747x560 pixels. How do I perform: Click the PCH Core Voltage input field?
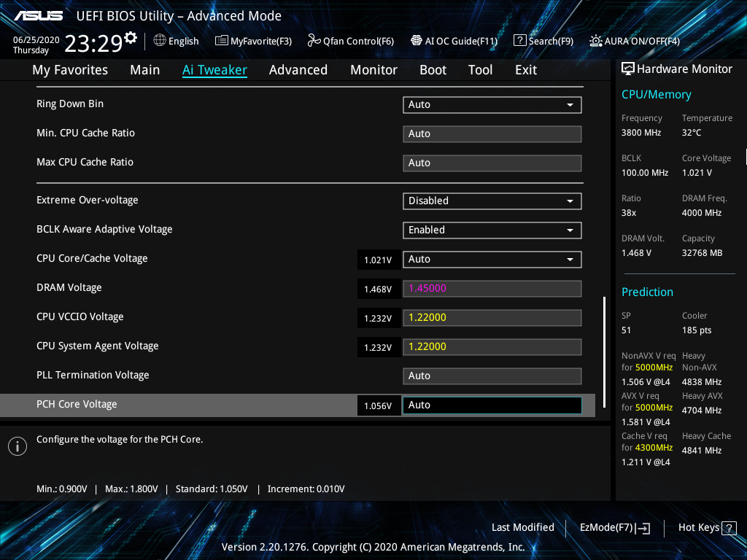pos(492,405)
